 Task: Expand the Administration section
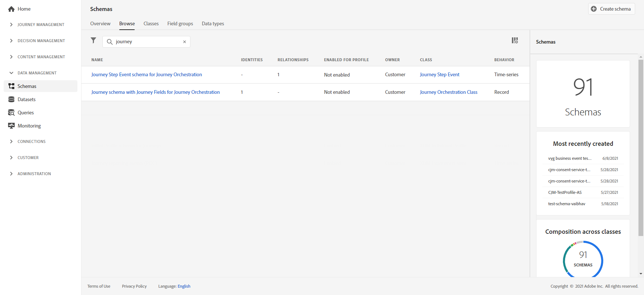point(11,174)
